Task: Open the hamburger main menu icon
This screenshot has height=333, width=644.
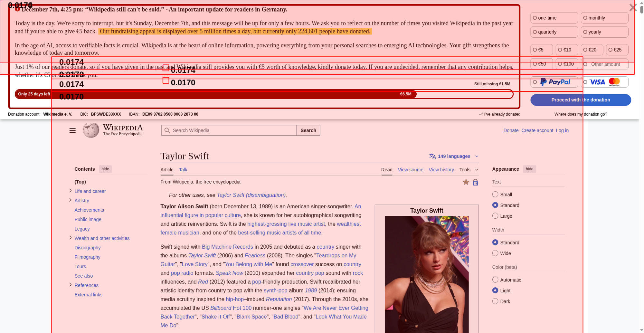Action: pos(72,130)
